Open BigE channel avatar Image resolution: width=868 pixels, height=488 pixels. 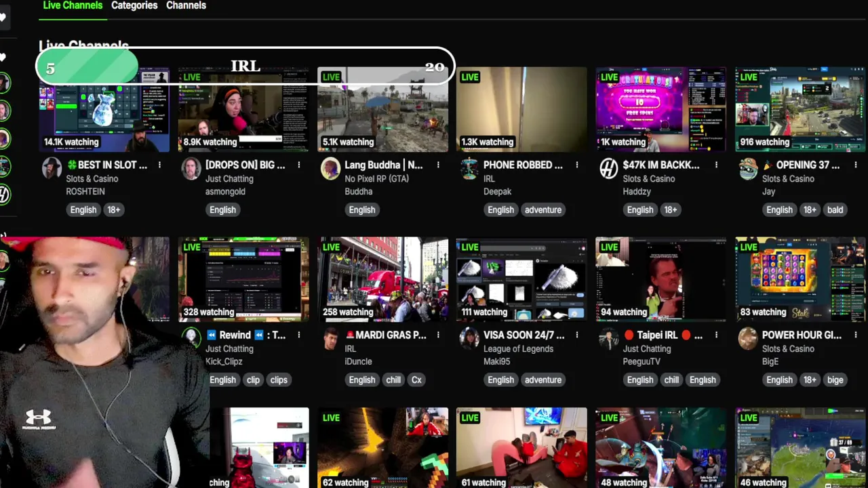tap(748, 338)
